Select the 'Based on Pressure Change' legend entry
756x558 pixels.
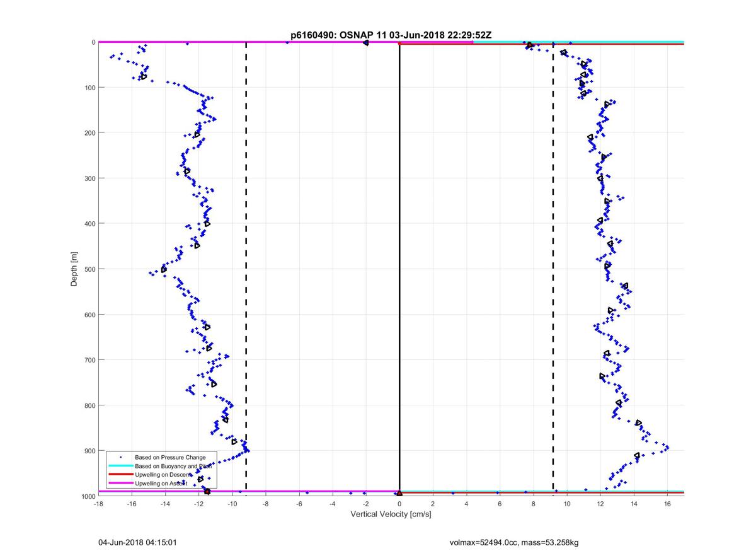[x=171, y=456]
